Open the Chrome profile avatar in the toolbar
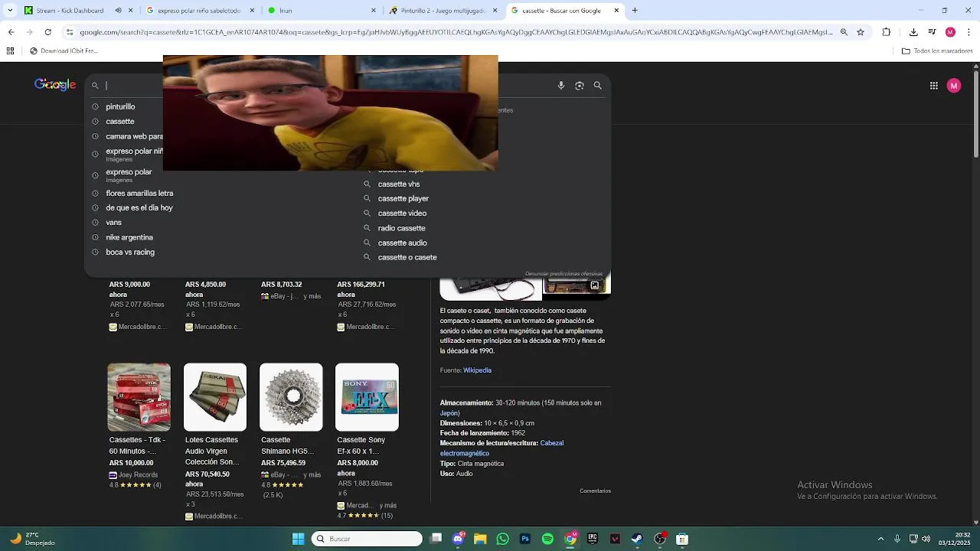Viewport: 980px width, 551px height. coord(950,32)
